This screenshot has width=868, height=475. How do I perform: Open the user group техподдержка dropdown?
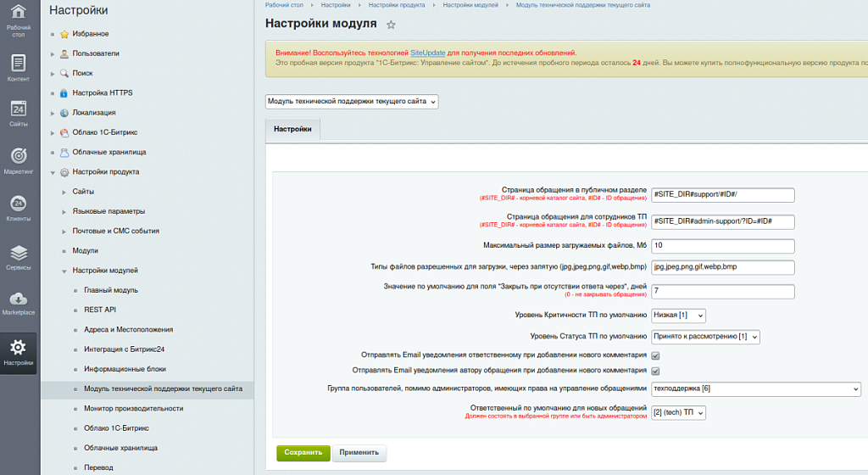point(755,388)
